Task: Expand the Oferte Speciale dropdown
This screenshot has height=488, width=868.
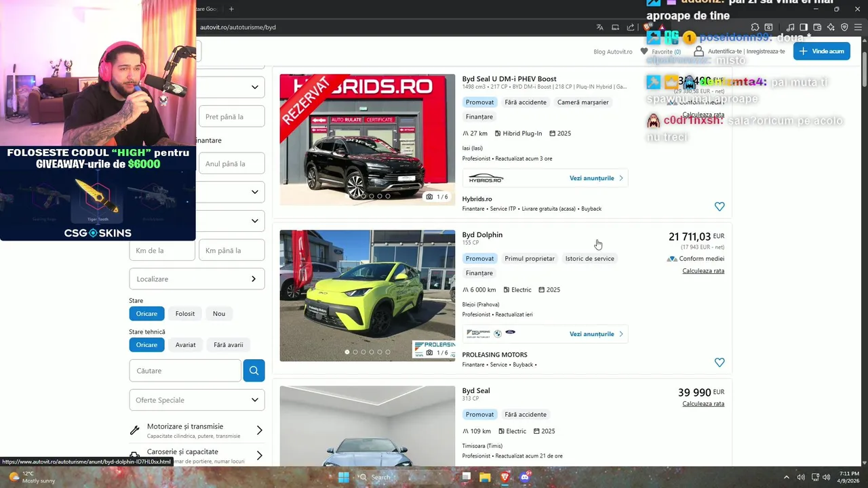Action: pos(197,400)
